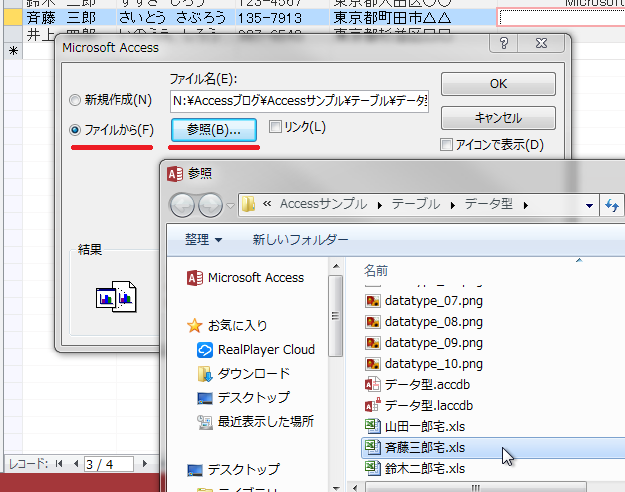Click the 山田一郎宅.xls Excel icon
Screen dimensions: 625x492
373,426
